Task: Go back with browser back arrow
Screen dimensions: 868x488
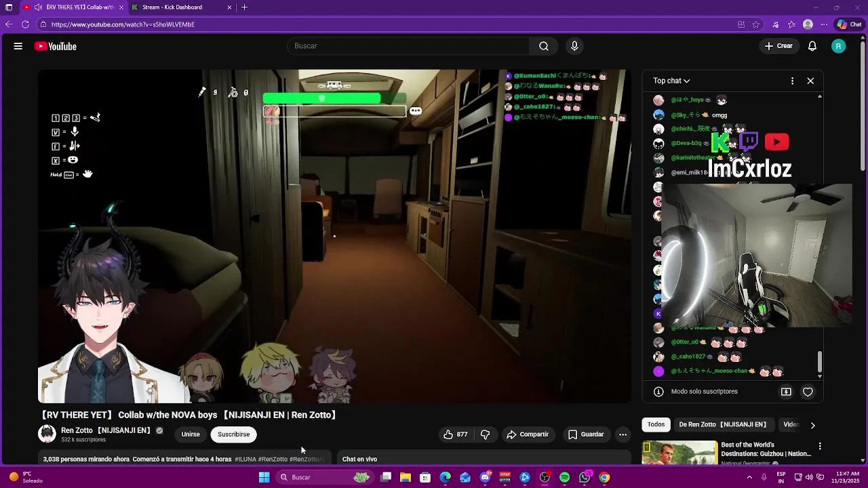Action: [8, 24]
